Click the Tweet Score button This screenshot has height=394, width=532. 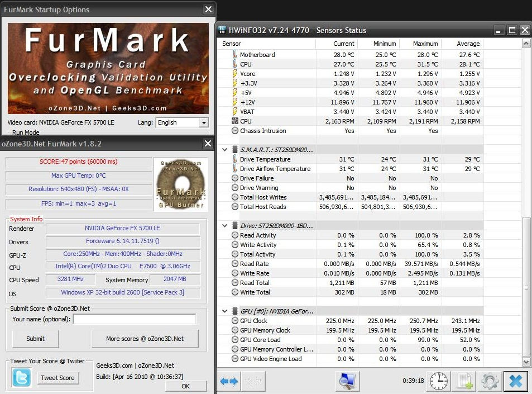point(57,378)
